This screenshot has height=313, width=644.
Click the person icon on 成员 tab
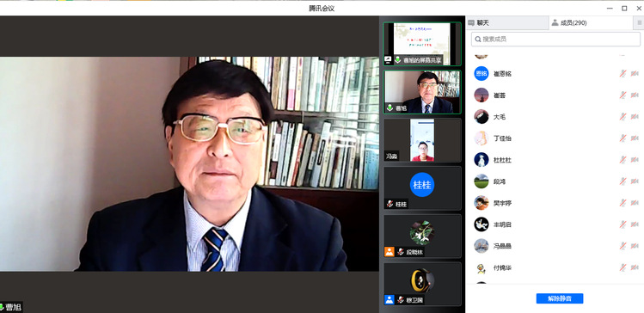pos(555,23)
